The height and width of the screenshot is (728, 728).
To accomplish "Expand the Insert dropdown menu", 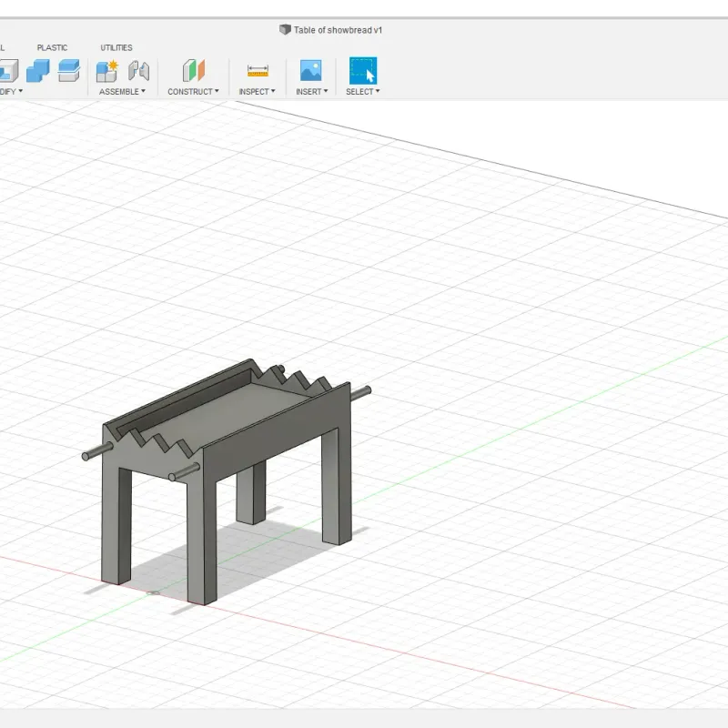I will point(310,92).
